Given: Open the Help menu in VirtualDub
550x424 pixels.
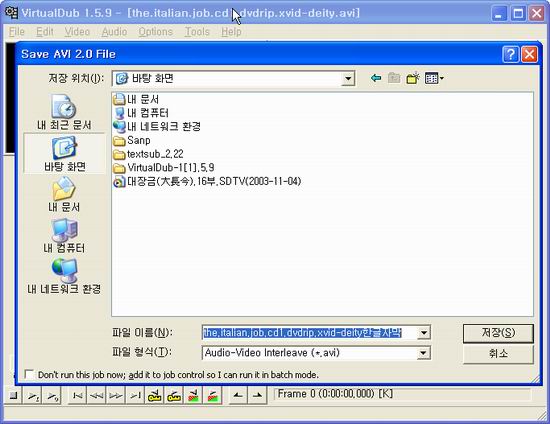Looking at the screenshot, I should [x=231, y=32].
